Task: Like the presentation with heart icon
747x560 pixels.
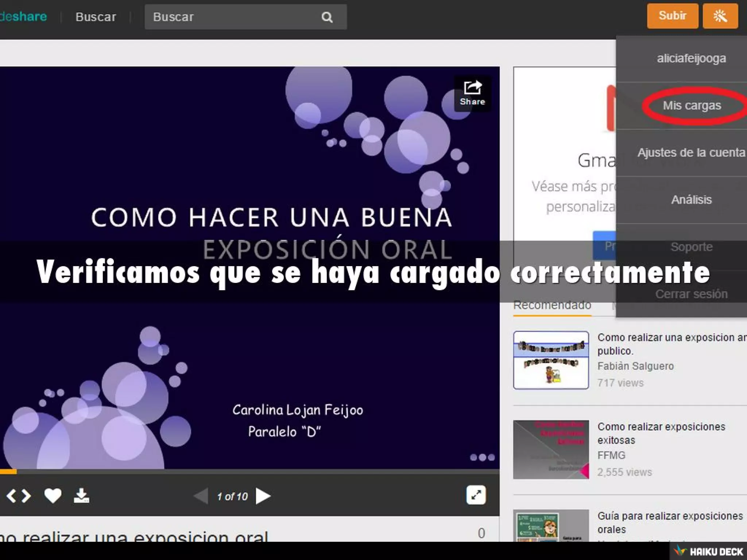Action: [x=53, y=496]
